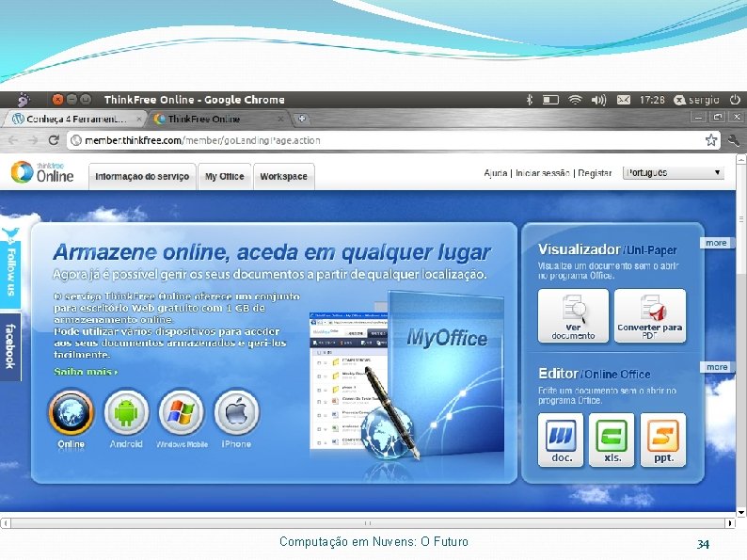Open a new tab with plus button
Viewport: 747px width, 560px height.
[302, 119]
